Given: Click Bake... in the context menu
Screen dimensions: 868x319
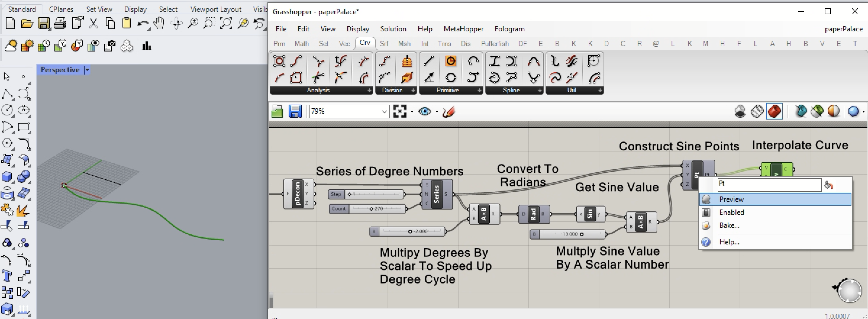Looking at the screenshot, I should pos(729,225).
